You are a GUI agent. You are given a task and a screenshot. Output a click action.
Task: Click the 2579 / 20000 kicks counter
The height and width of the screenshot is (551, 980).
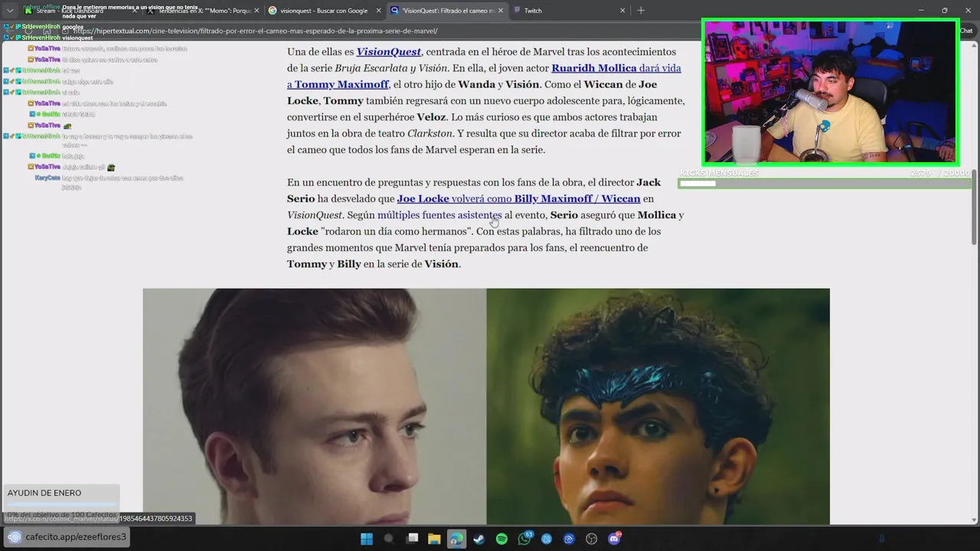pos(940,173)
